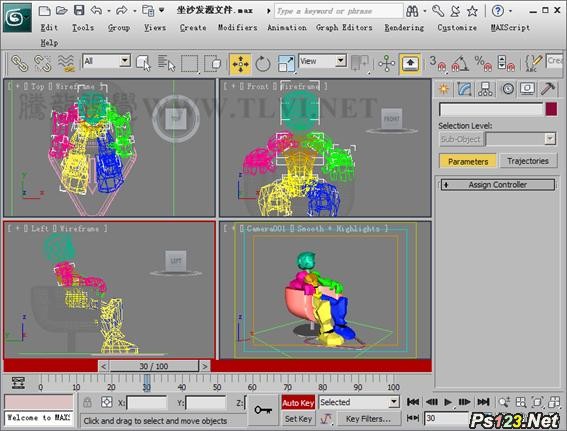Toggle the selection lock padlock
Screen dimensions: 567x431
[87, 402]
